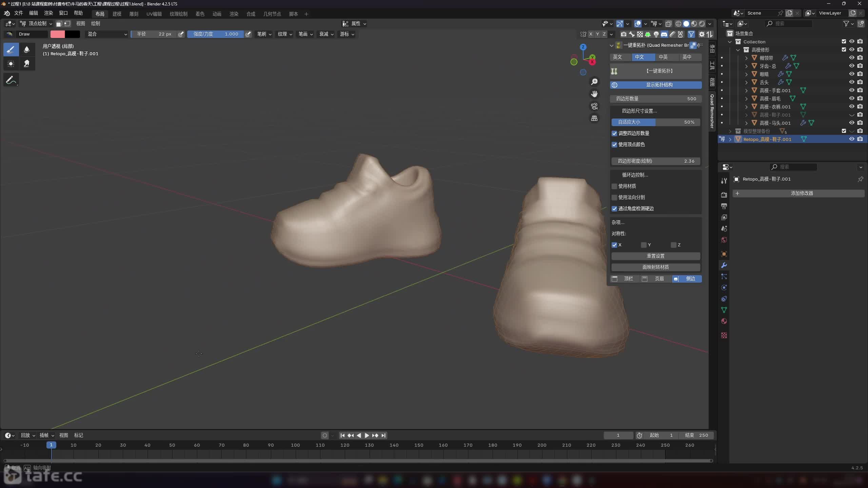This screenshot has height=488, width=868.
Task: Toggle camera view icon in viewport
Action: point(594,106)
